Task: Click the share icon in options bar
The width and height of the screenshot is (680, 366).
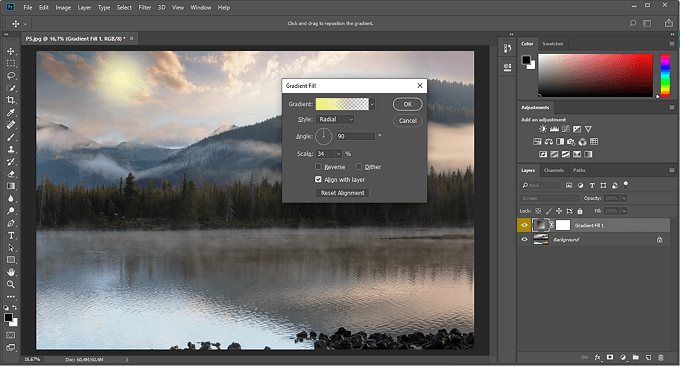Action: (x=669, y=23)
